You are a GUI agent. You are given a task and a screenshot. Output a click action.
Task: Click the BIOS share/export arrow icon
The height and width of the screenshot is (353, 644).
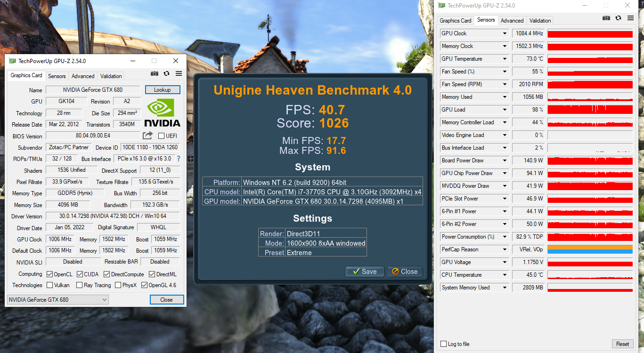(148, 136)
